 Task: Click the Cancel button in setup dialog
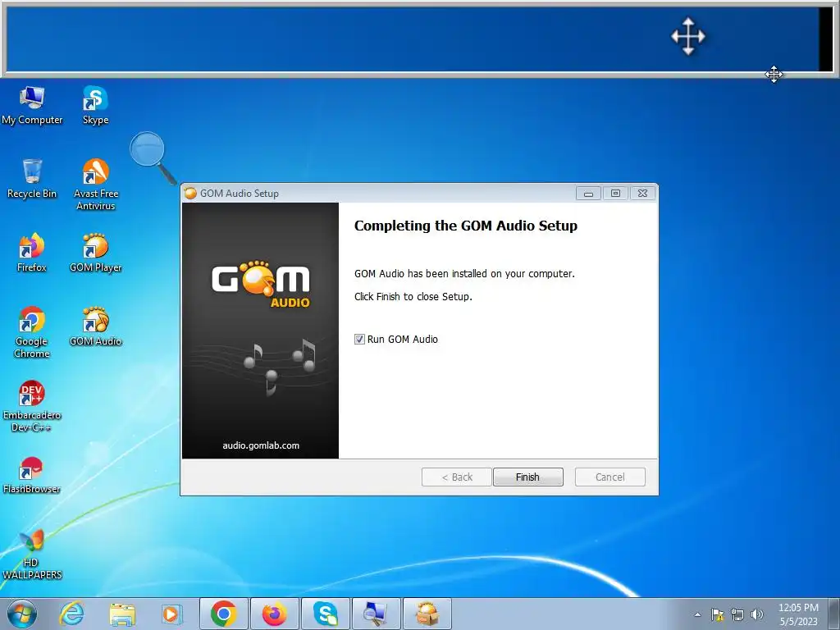[609, 477]
